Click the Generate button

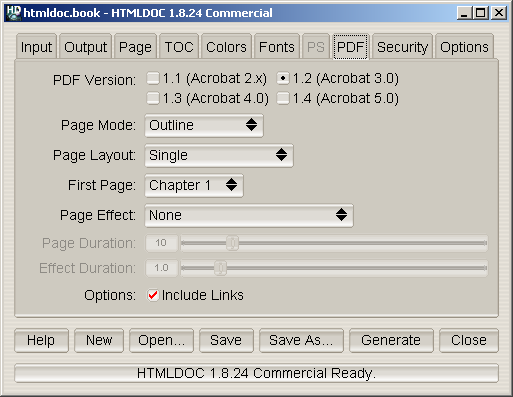[x=391, y=340]
